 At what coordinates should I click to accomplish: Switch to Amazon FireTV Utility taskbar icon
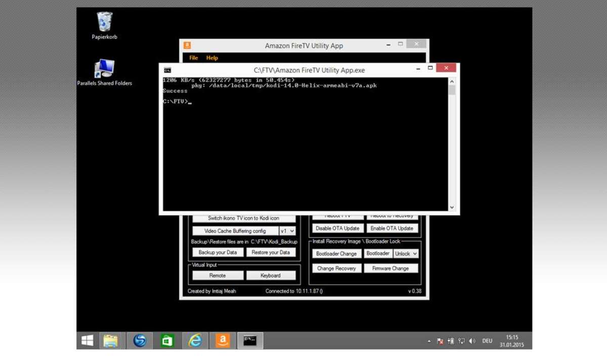coord(222,341)
